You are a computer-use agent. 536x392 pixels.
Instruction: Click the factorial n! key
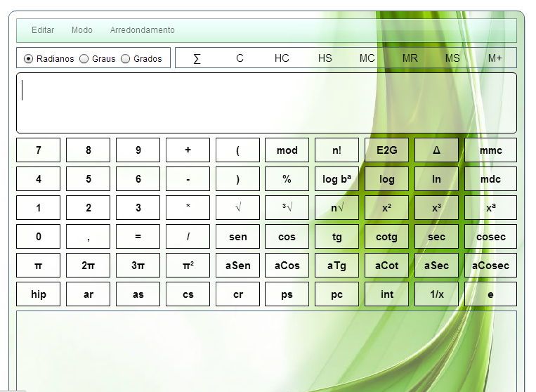(x=336, y=150)
